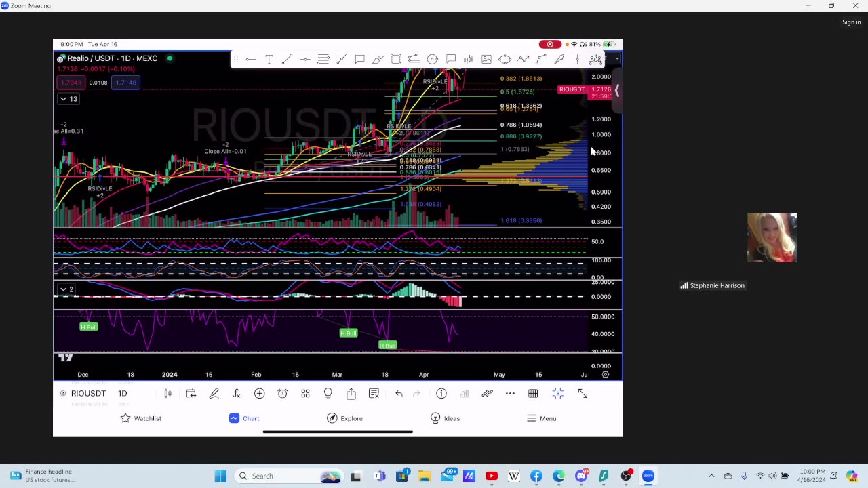868x488 pixels.
Task: Select the Text tool in drawing toolbar
Action: point(269,60)
